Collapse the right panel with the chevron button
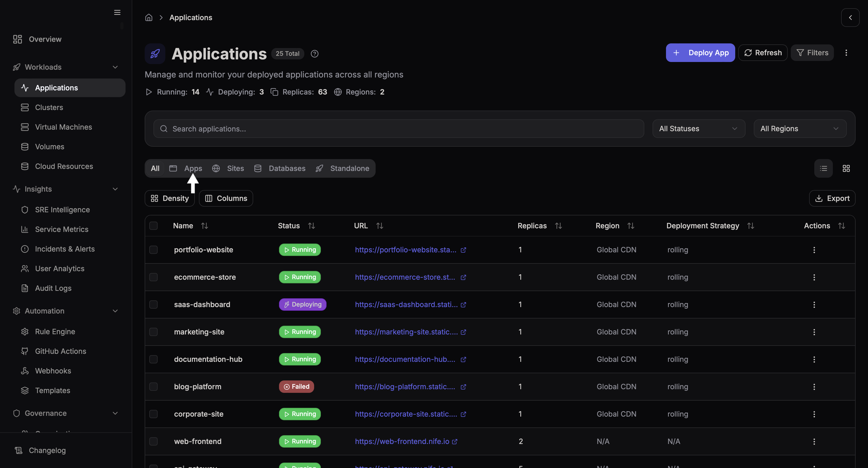The height and width of the screenshot is (468, 868). point(850,18)
